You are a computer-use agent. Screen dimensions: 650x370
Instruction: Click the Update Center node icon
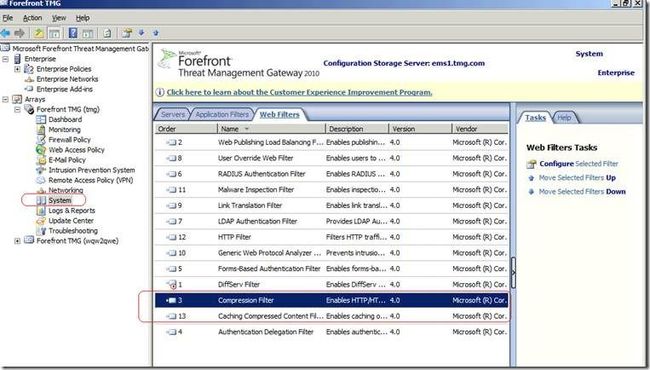pos(41,220)
